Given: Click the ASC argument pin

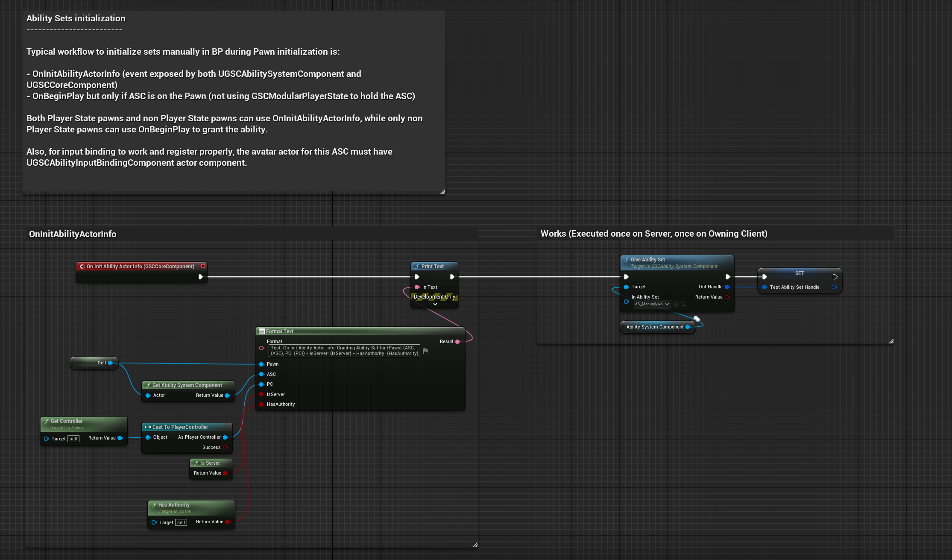Looking at the screenshot, I should pyautogui.click(x=262, y=375).
